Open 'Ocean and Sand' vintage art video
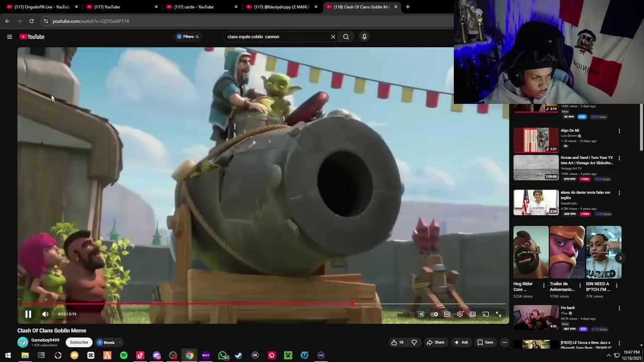 536,167
